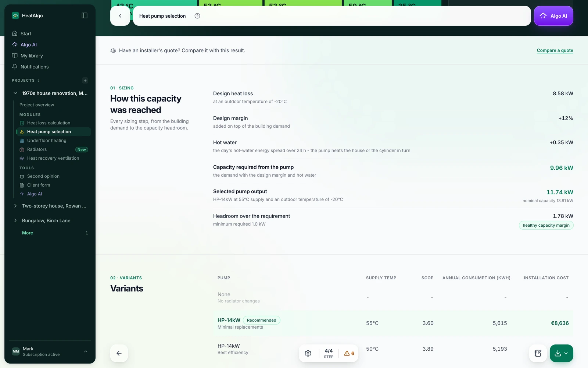The image size is (588, 368).
Task: Collapse the 1970s house renovation project
Action: [x=15, y=93]
